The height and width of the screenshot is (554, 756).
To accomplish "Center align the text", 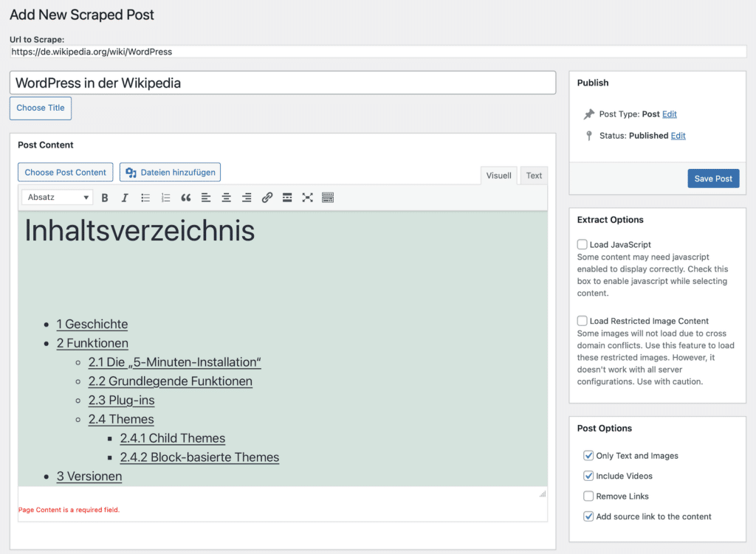I will tap(226, 198).
